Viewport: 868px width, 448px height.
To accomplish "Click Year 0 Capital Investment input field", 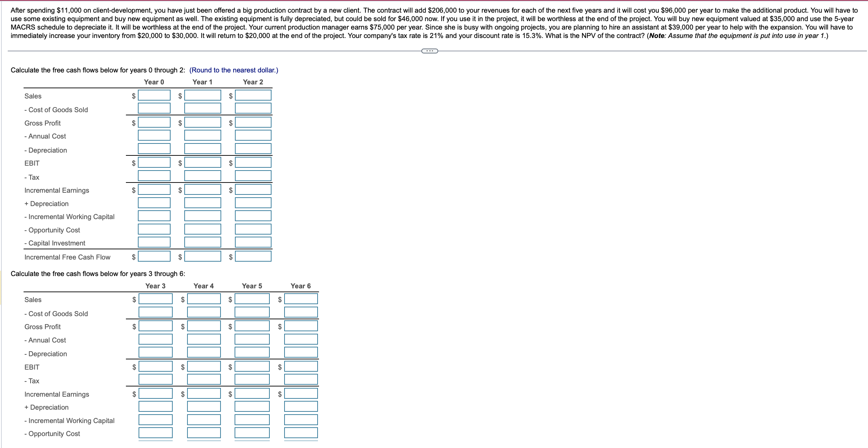I will tap(154, 242).
